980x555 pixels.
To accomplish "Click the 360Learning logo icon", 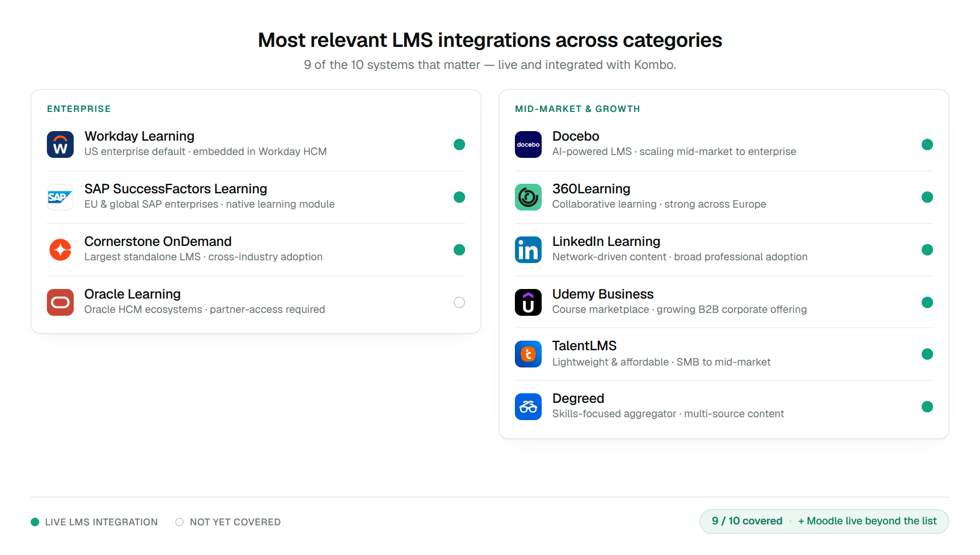I will tap(528, 197).
